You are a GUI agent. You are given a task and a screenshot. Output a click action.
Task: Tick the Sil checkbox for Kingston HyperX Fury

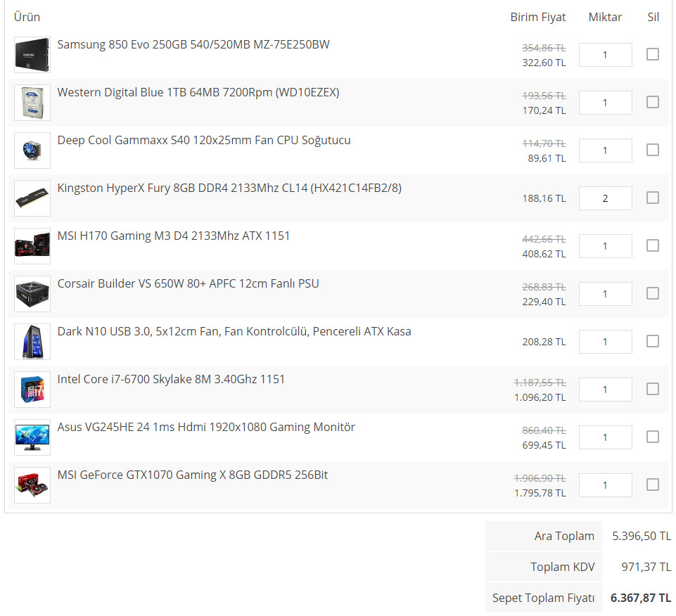(x=653, y=198)
